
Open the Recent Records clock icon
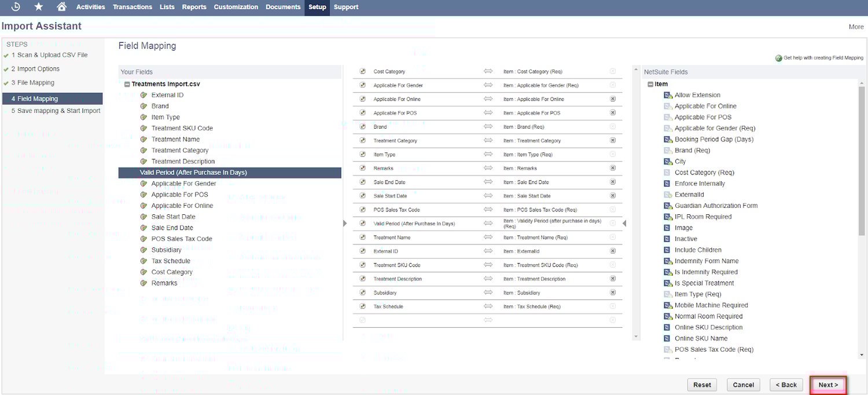[15, 7]
